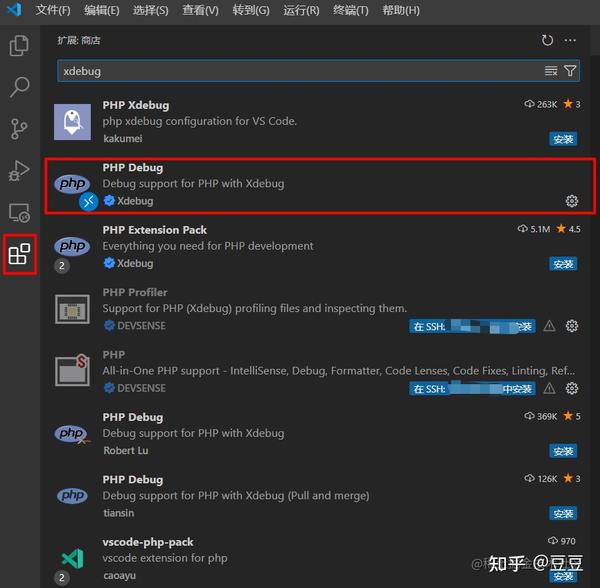The height and width of the screenshot is (588, 600).
Task: Click the PHP Debug by Xdebug logo
Action: (x=72, y=184)
